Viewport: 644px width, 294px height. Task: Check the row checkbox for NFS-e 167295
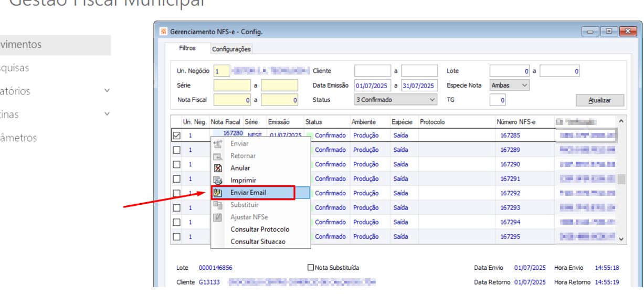177,236
